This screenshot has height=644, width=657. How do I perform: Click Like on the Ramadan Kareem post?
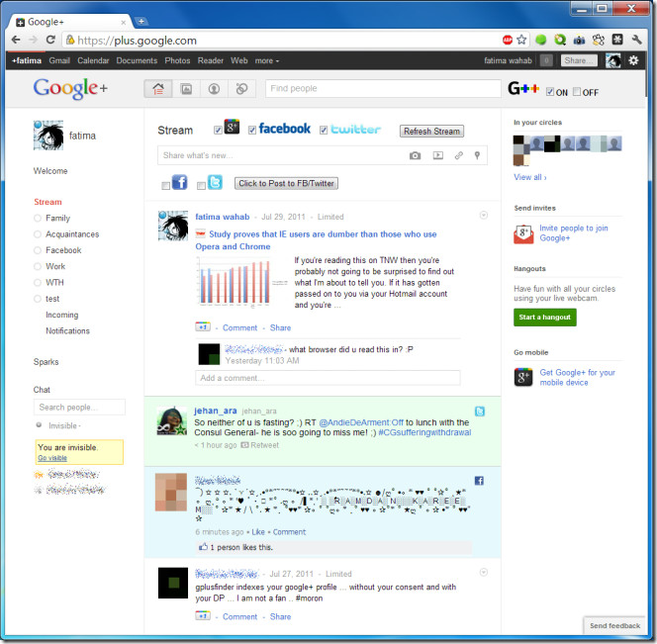pyautogui.click(x=258, y=532)
